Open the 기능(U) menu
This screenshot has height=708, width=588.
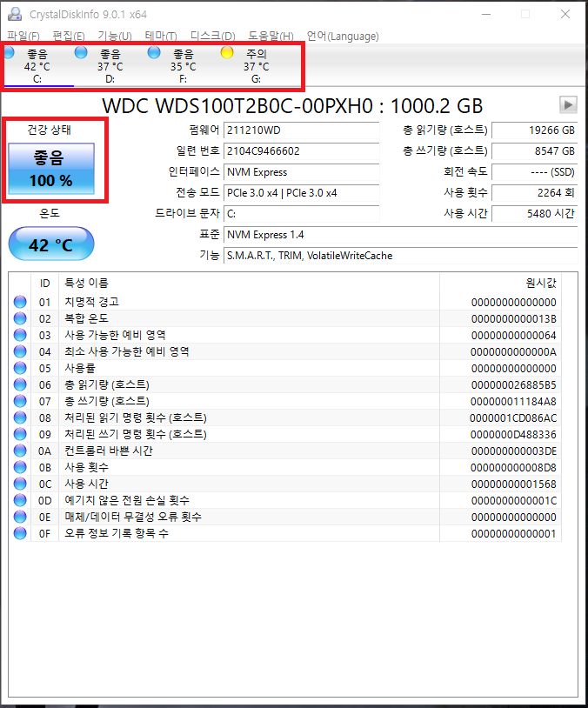(115, 36)
